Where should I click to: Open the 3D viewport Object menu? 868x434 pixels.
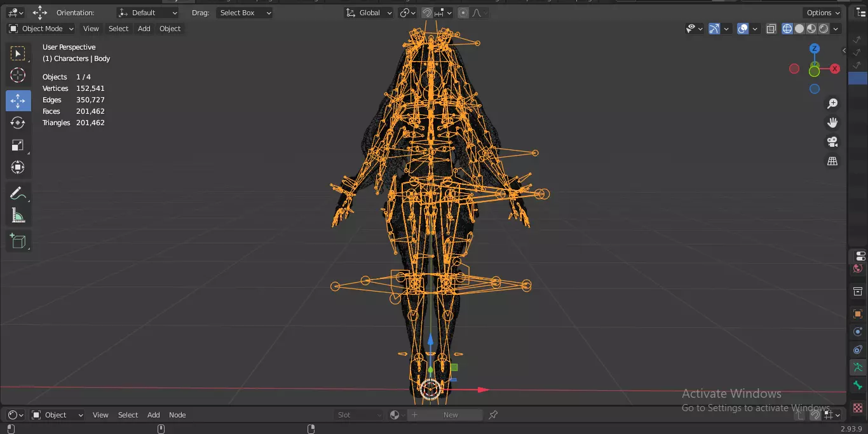(170, 29)
